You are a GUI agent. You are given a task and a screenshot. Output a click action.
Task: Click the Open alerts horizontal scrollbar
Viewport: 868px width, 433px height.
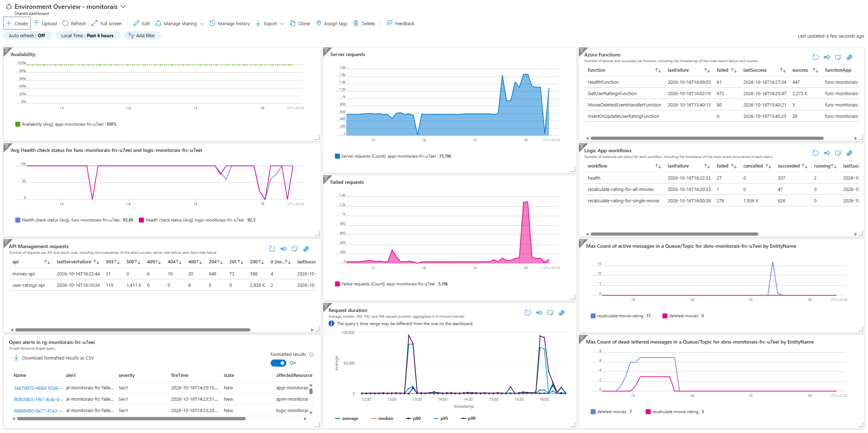131,419
